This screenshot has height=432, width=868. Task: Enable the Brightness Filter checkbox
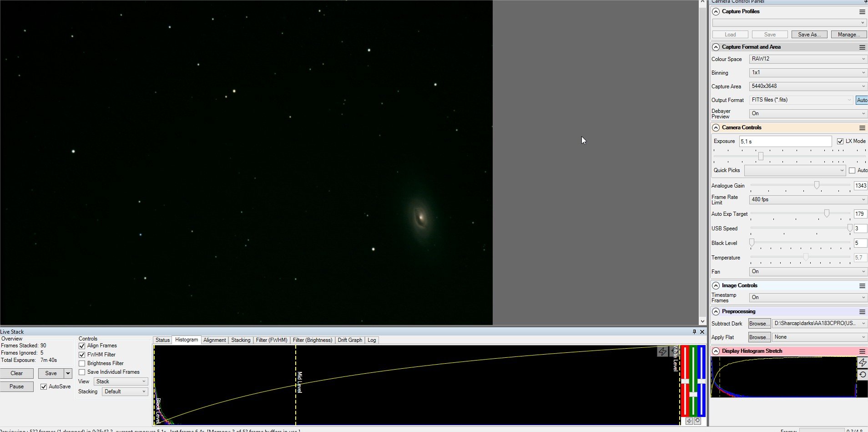82,364
